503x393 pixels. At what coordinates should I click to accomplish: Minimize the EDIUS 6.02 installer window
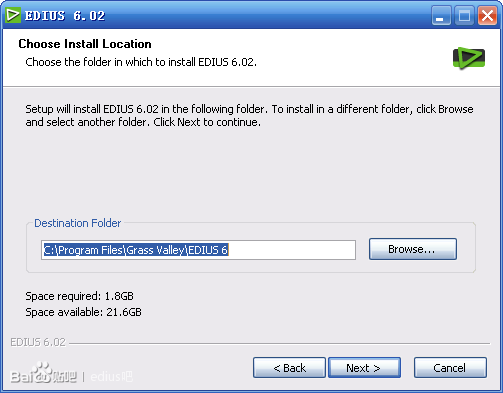click(441, 15)
